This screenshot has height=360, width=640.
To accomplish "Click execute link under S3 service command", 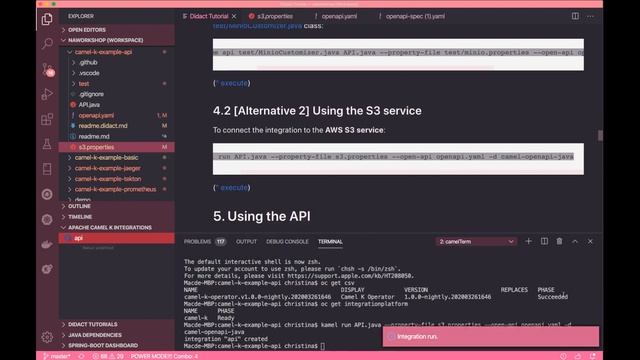I will point(234,187).
